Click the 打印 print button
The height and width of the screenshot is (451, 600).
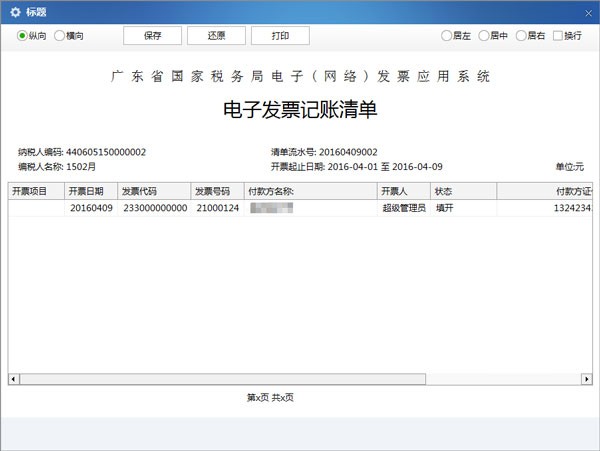tap(280, 36)
